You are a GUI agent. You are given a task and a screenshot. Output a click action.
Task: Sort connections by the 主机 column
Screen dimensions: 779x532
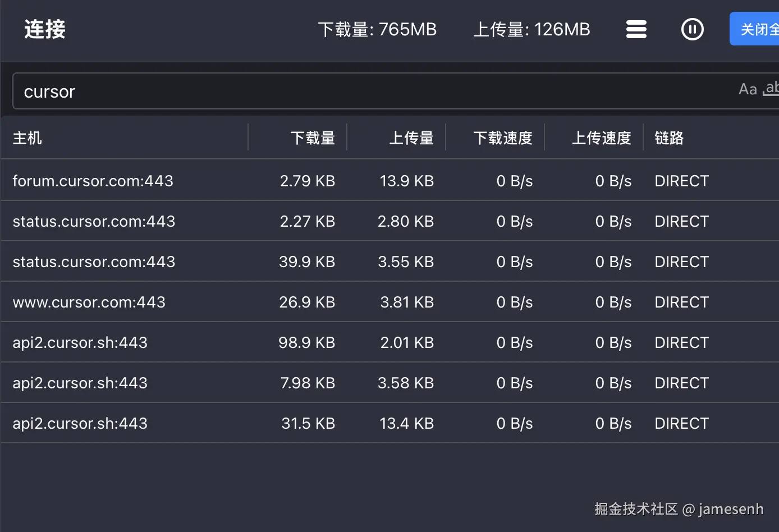point(27,137)
